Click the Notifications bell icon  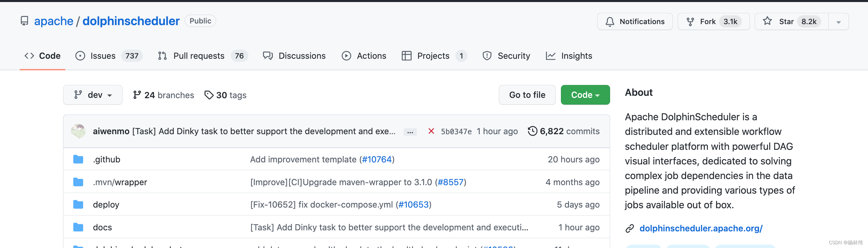610,22
